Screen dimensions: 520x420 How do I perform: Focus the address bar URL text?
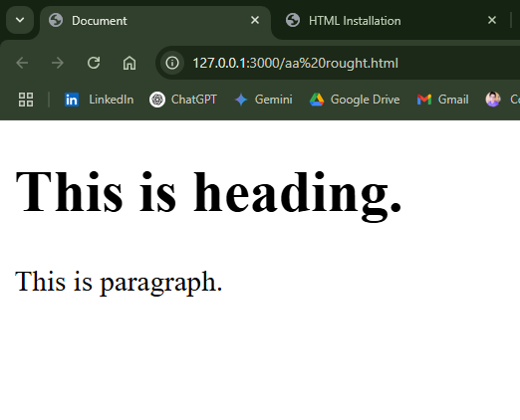coord(295,63)
